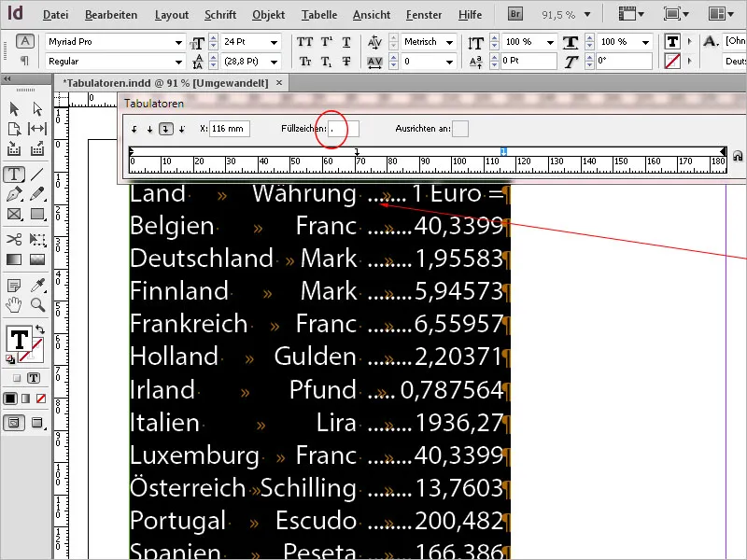Activate the Hand tool
This screenshot has height=560, width=747.
(x=13, y=306)
